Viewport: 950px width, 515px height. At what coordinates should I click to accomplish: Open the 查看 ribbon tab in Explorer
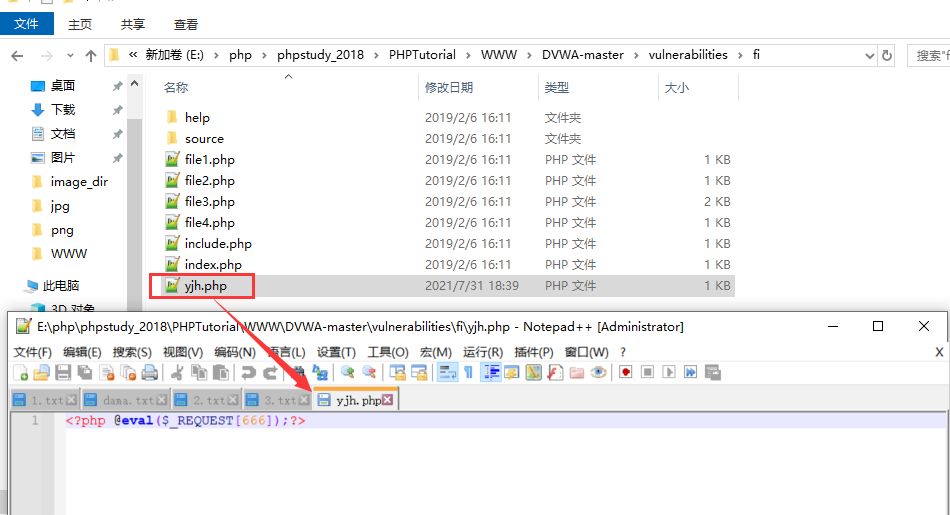(185, 24)
